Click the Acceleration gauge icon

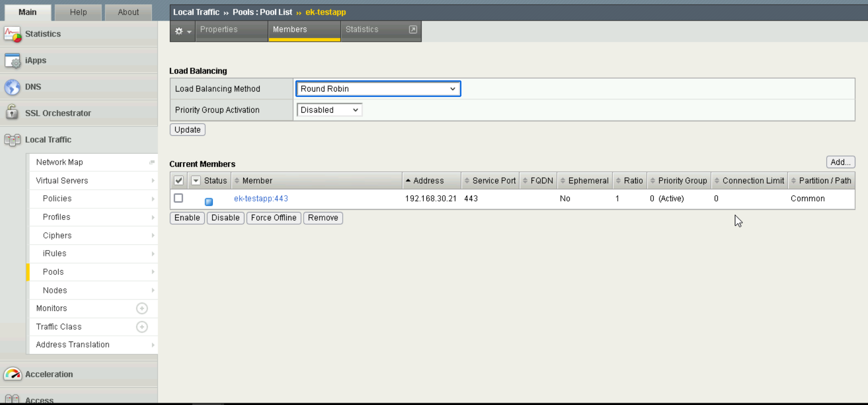click(12, 374)
